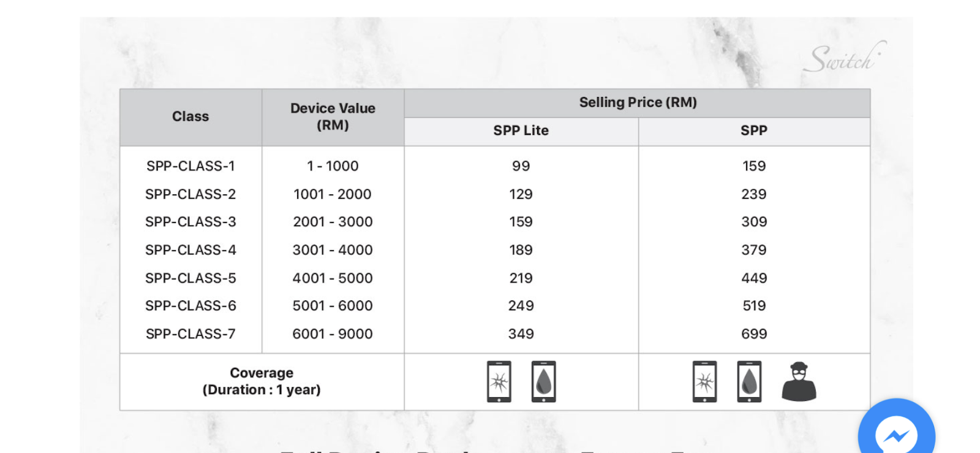Expand the Coverage duration details
This screenshot has height=453, width=980.
click(x=262, y=381)
